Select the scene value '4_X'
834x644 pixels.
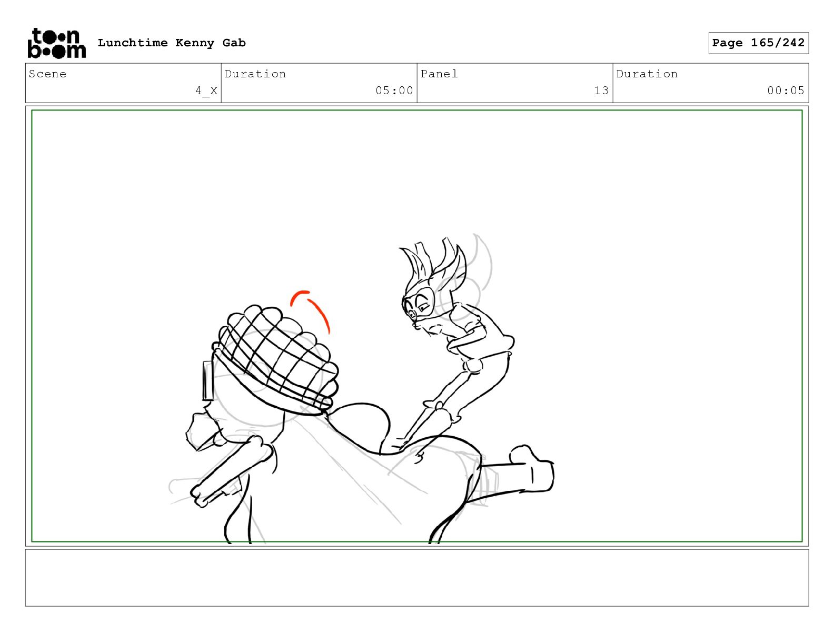click(x=206, y=91)
